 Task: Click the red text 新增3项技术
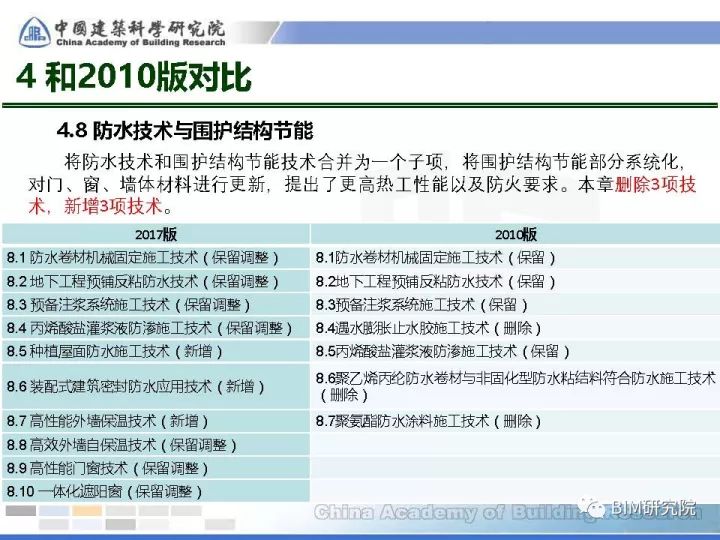click(x=113, y=206)
